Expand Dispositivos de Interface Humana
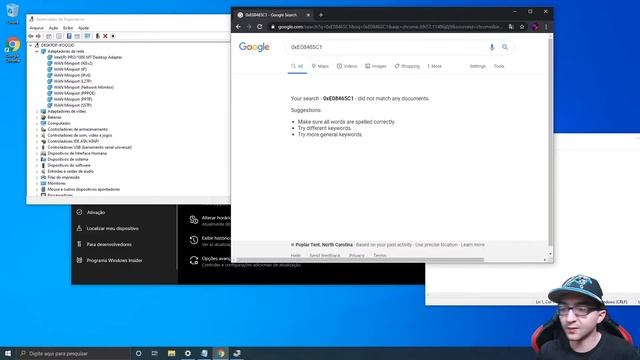 click(37, 153)
